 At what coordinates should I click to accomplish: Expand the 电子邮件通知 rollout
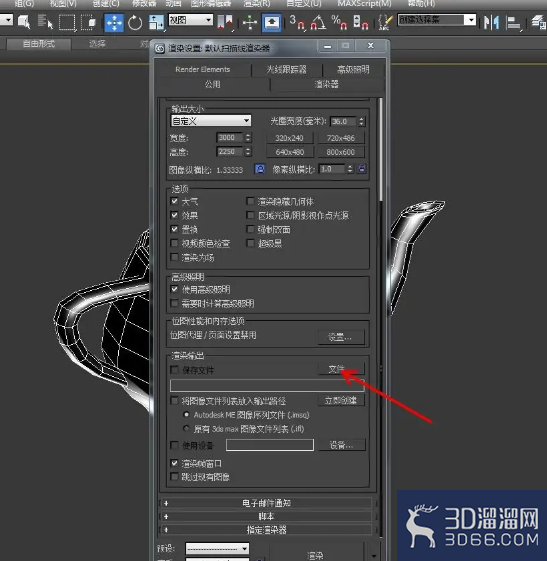[x=267, y=503]
